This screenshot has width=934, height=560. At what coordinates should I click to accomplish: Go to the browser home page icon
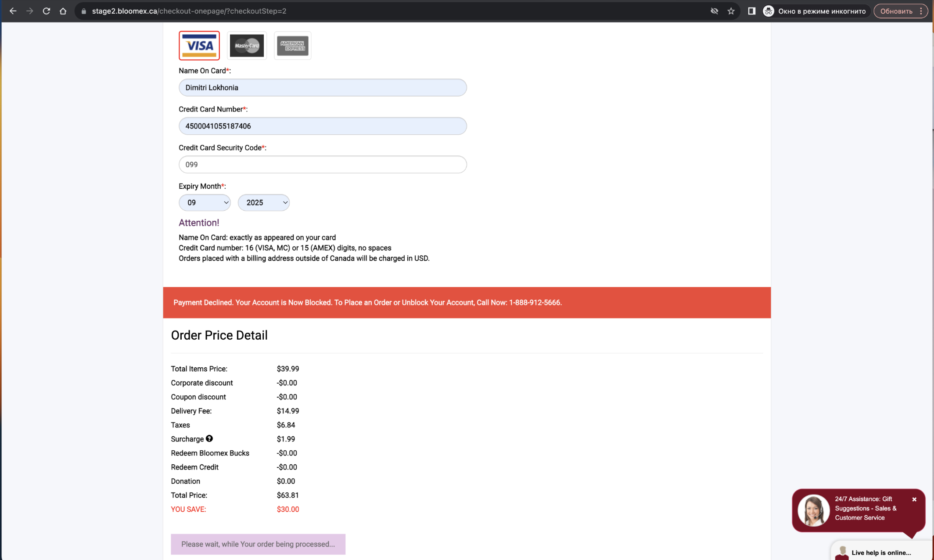coord(63,11)
